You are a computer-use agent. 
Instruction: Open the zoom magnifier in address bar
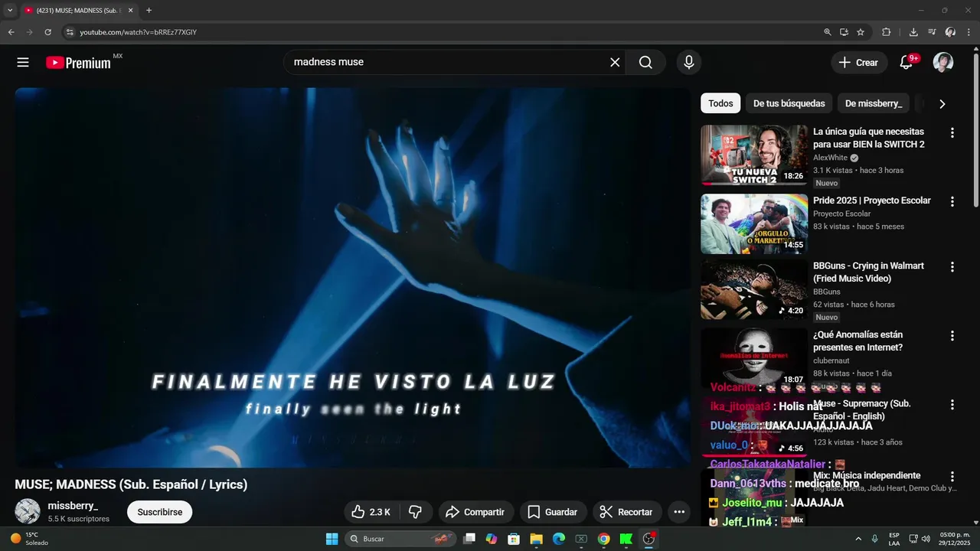[828, 32]
